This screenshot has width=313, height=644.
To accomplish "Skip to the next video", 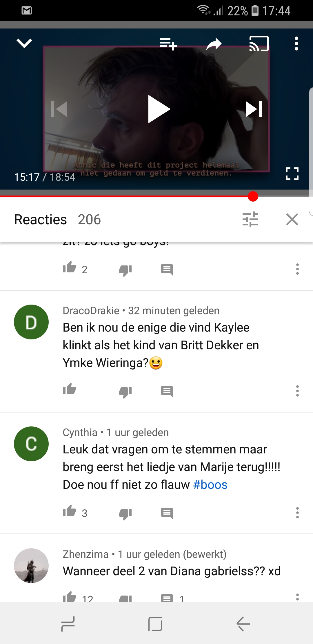I will click(x=254, y=109).
